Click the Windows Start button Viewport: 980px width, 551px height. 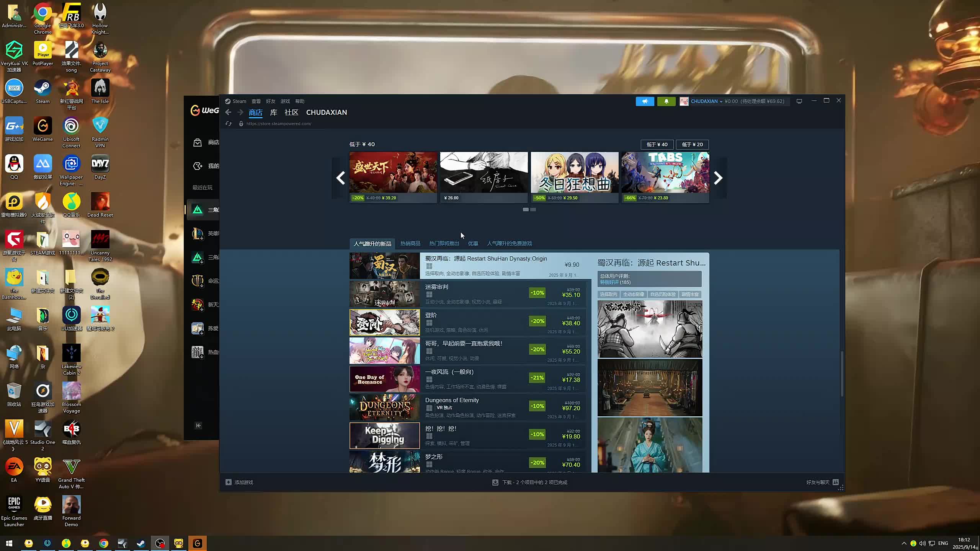pyautogui.click(x=9, y=543)
